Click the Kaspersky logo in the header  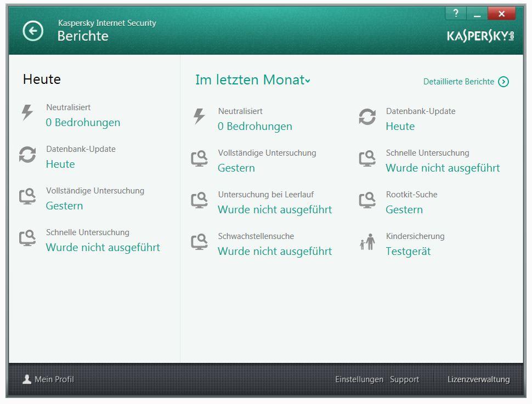pyautogui.click(x=480, y=36)
